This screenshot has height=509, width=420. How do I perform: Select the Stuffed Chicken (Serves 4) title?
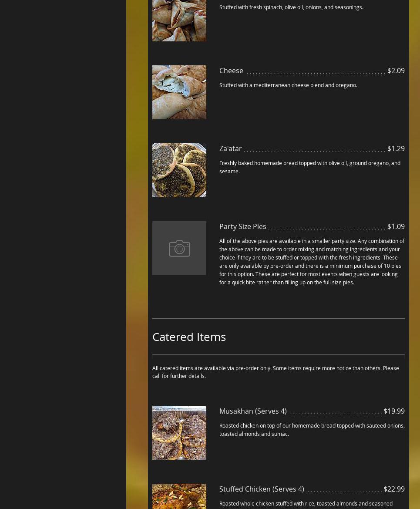click(x=262, y=489)
